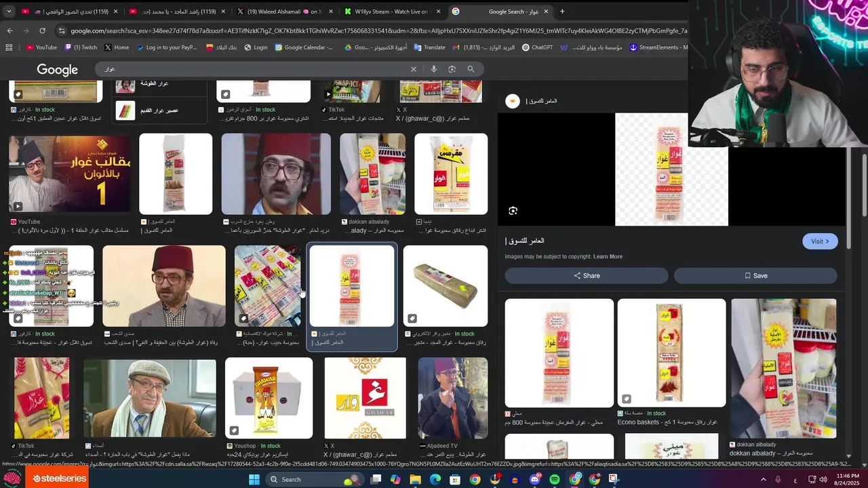The image size is (868, 488).
Task: Open the clock showing 11:46 PM
Action: click(848, 479)
